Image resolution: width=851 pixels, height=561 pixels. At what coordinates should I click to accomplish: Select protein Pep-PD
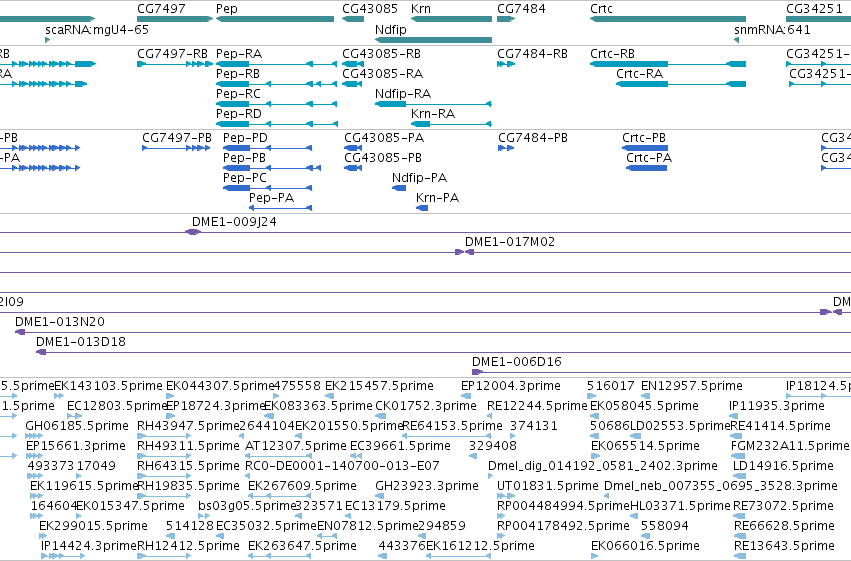tap(245, 138)
